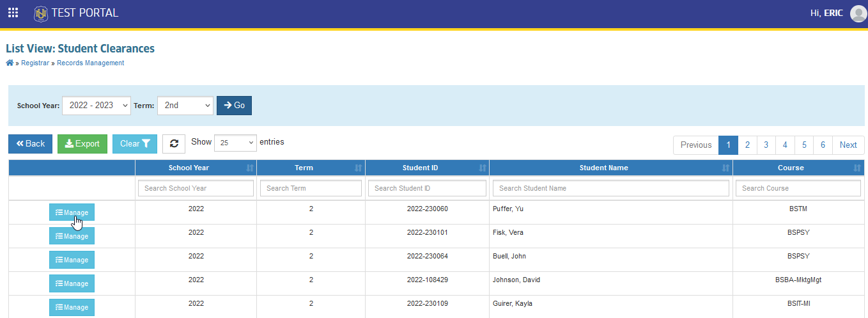Select pagination page 1
This screenshot has width=868, height=318.
728,145
